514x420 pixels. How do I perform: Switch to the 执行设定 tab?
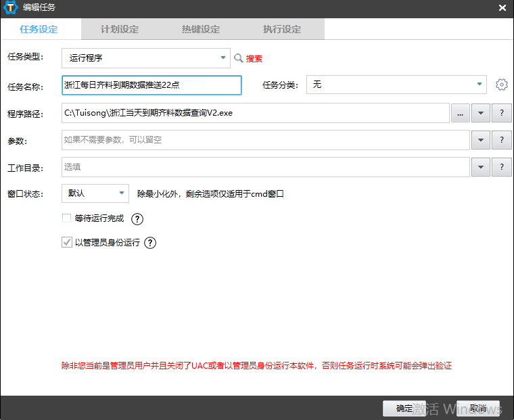[282, 29]
